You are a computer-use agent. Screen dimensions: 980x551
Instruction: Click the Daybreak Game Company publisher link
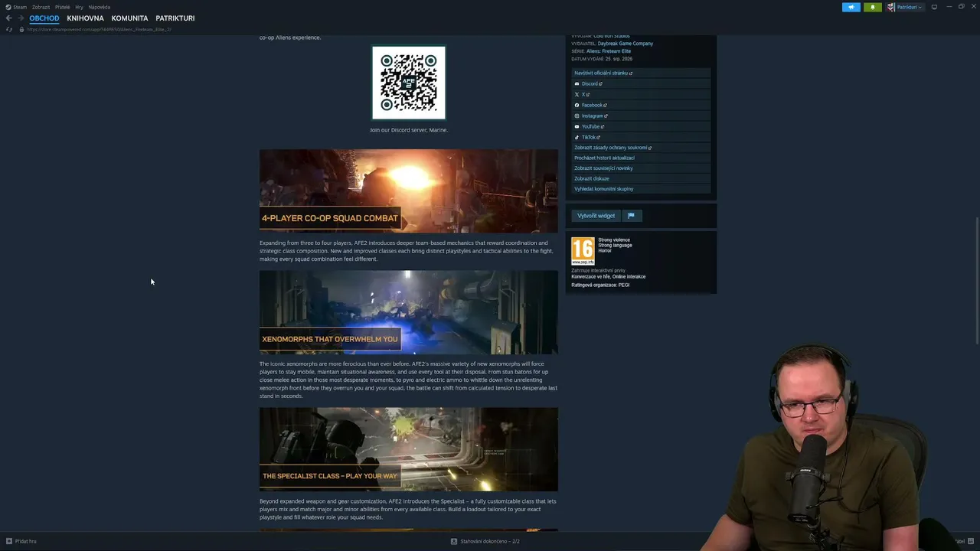pyautogui.click(x=626, y=44)
